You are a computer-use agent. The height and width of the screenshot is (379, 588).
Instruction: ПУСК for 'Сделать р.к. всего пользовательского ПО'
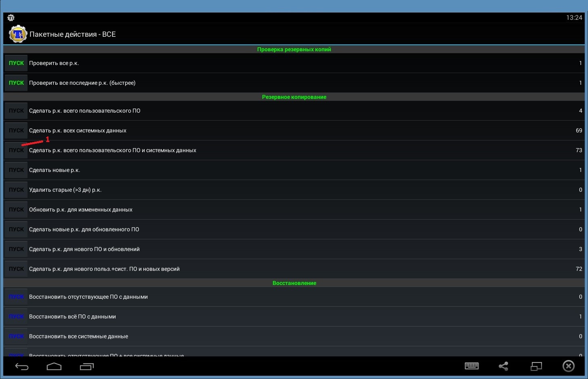coord(16,111)
